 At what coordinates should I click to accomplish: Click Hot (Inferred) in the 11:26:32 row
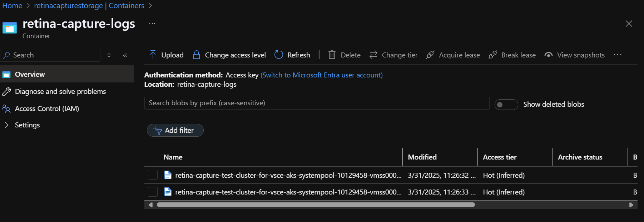click(x=504, y=175)
